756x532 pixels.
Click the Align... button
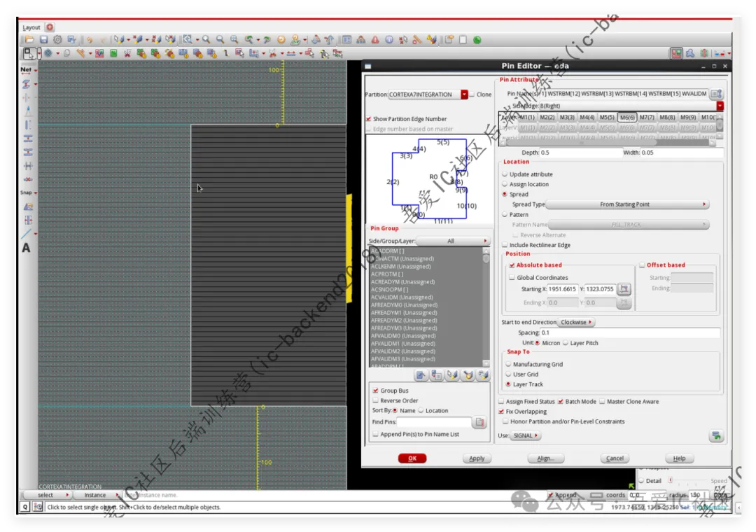pyautogui.click(x=546, y=458)
